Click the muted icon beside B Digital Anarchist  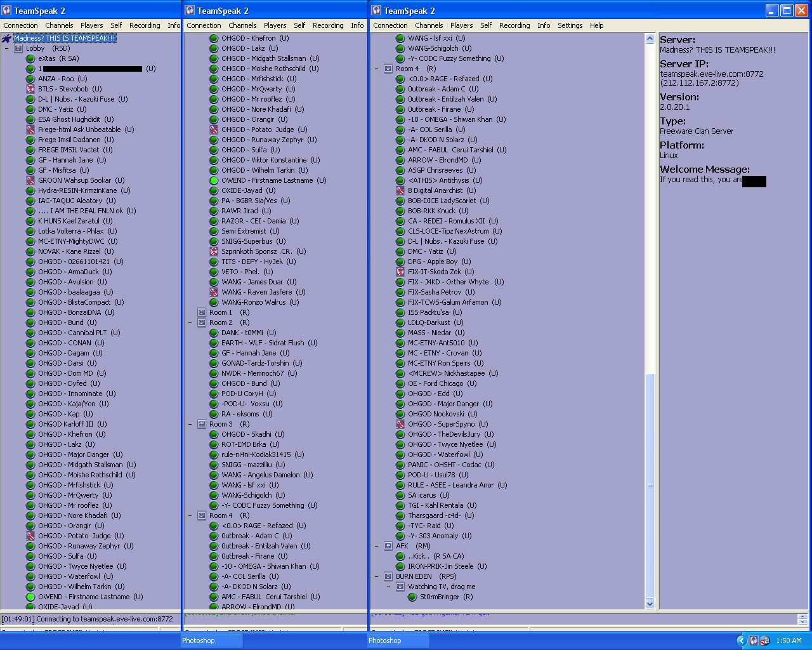(x=400, y=190)
